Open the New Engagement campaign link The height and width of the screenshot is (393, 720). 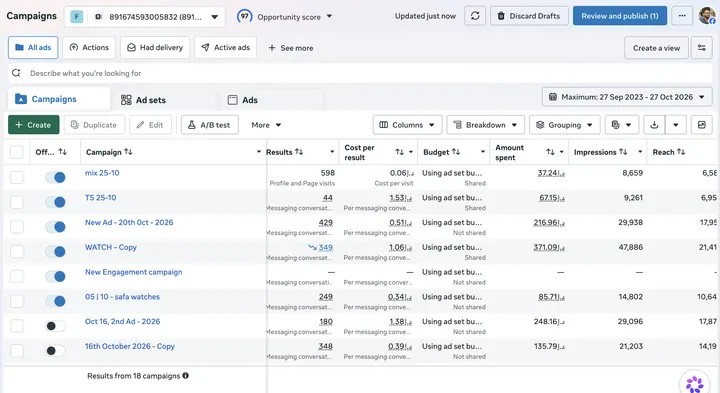click(134, 272)
